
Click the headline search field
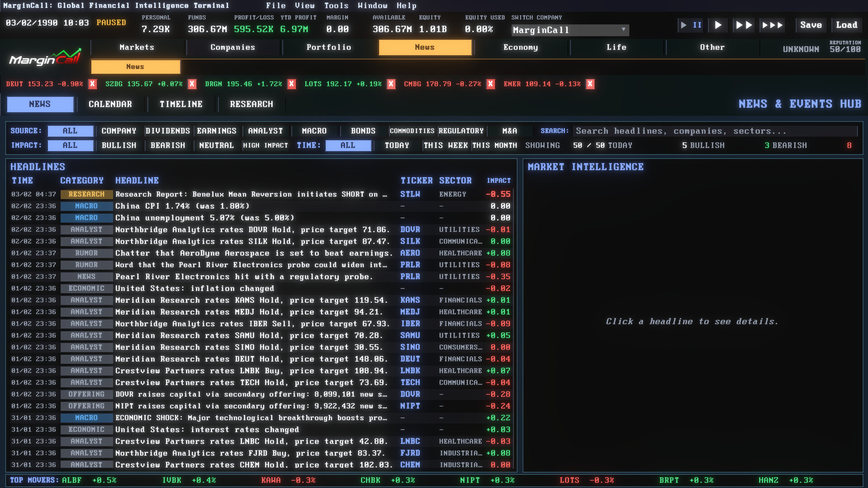coord(715,131)
